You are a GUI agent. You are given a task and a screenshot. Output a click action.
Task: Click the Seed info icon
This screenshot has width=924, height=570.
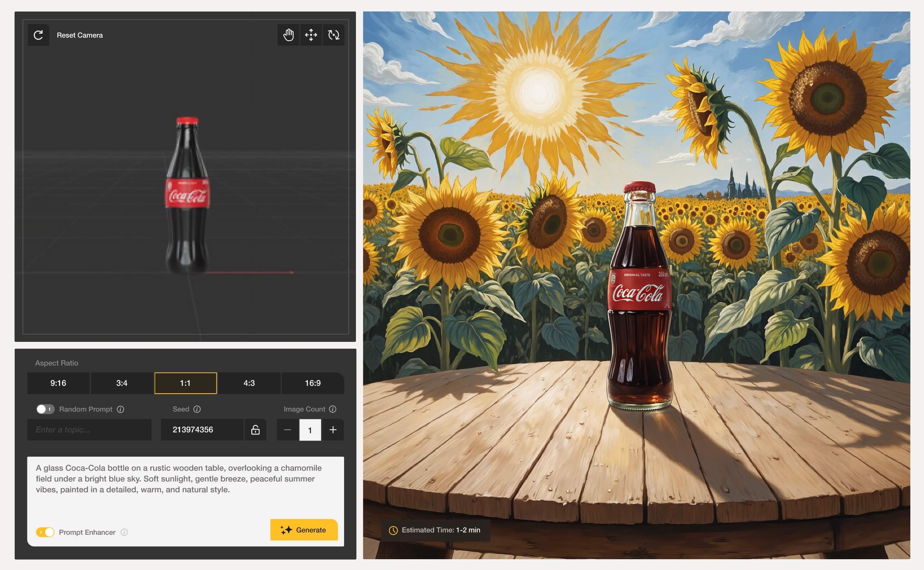coord(197,409)
